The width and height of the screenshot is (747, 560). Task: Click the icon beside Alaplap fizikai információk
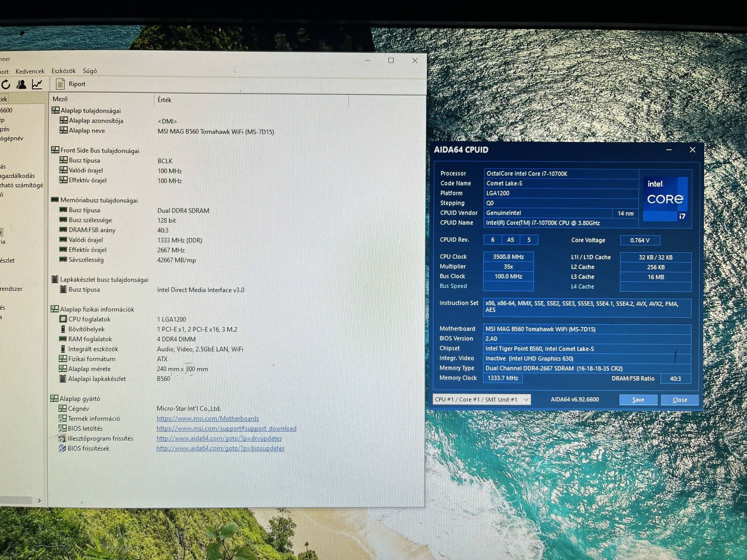click(55, 309)
